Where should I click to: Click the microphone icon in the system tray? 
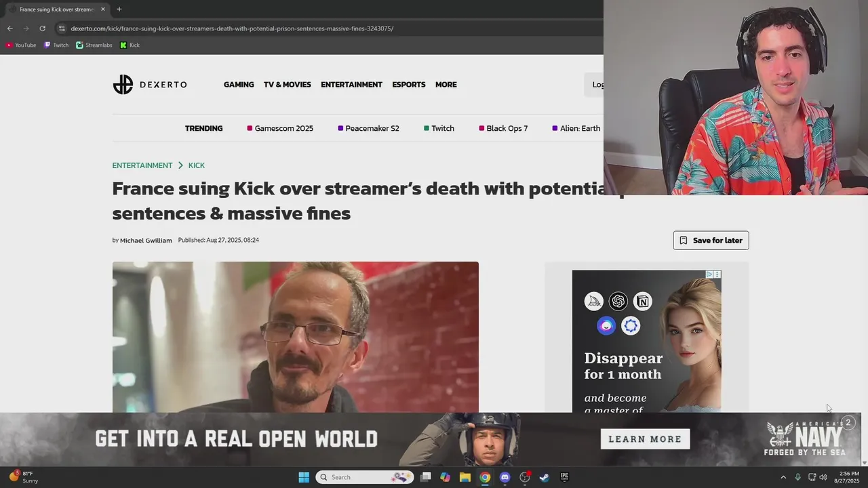pyautogui.click(x=797, y=477)
